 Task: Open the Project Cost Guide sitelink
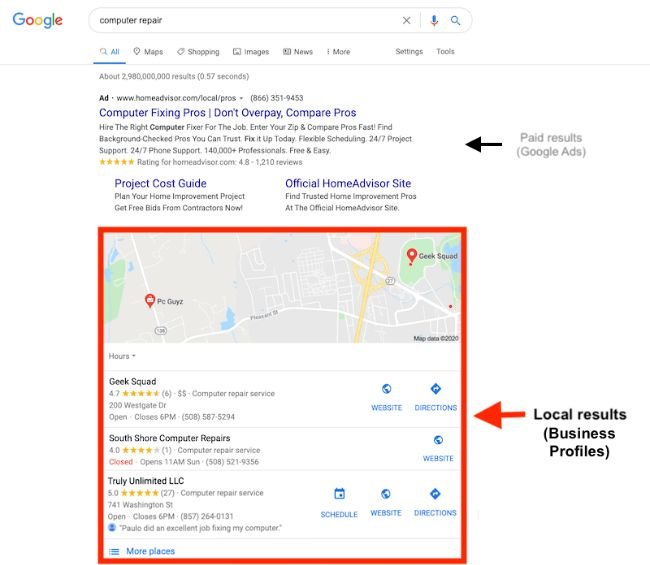pos(160,183)
